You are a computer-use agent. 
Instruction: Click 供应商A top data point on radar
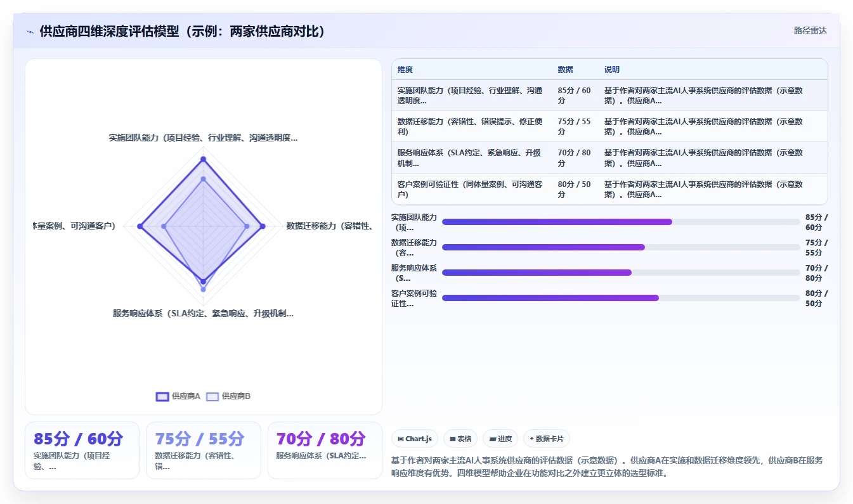(x=203, y=158)
